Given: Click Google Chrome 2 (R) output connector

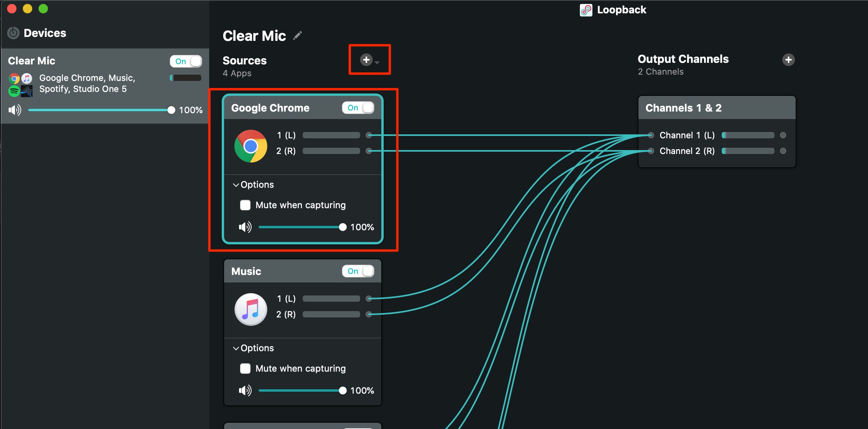Looking at the screenshot, I should pyautogui.click(x=369, y=151).
